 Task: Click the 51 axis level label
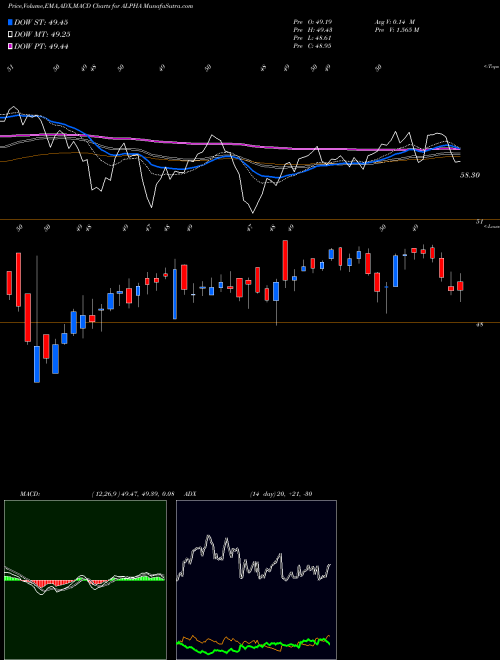point(479,222)
